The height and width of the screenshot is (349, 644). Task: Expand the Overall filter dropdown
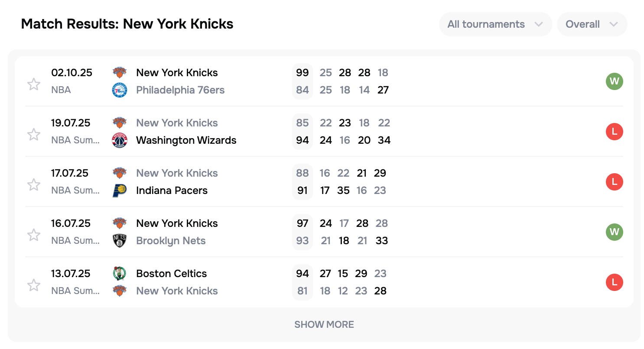592,24
